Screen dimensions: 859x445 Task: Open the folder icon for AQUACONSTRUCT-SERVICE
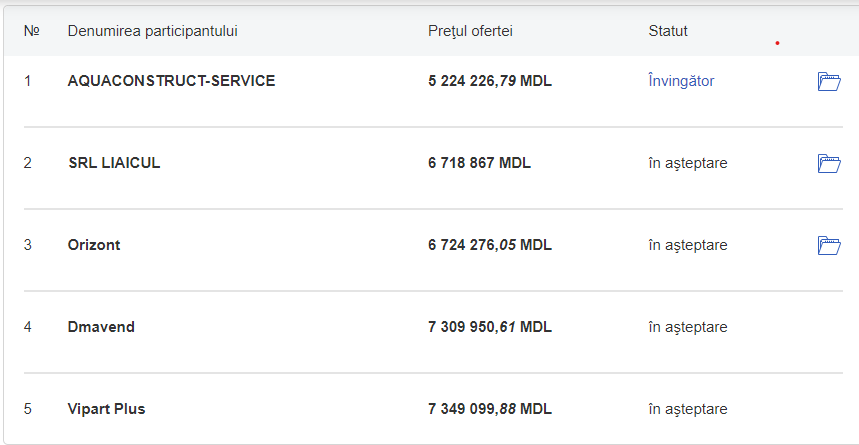(828, 82)
